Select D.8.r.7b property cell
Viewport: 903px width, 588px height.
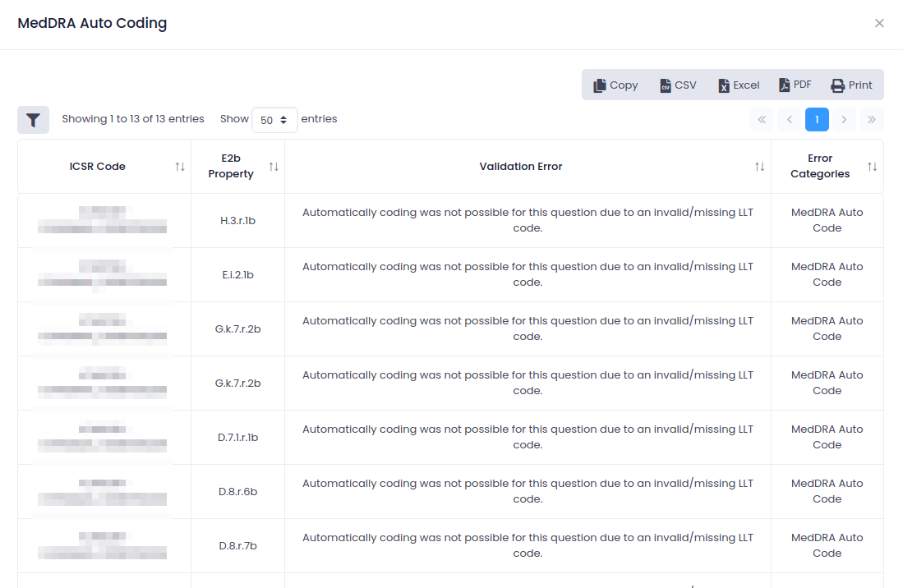(x=237, y=545)
